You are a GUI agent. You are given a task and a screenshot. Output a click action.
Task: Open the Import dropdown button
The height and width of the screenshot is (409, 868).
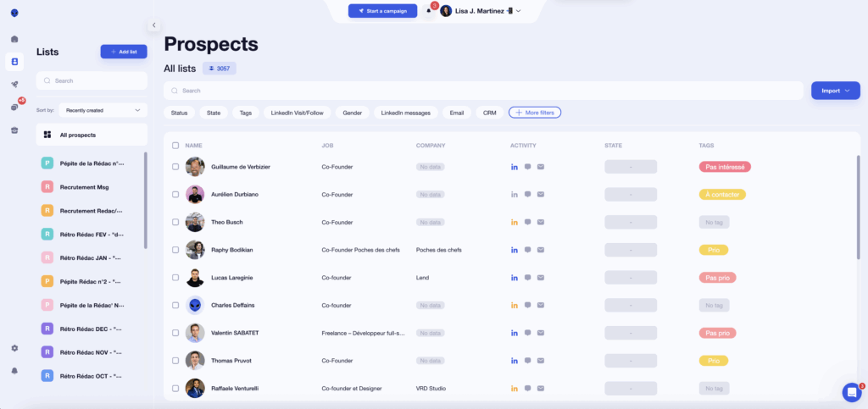click(835, 91)
